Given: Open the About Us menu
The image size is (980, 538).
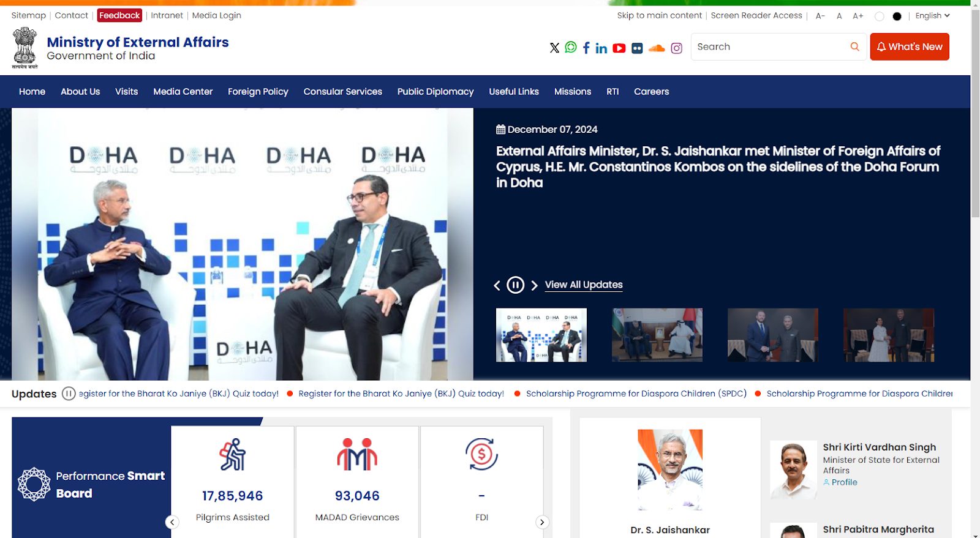Looking at the screenshot, I should tap(80, 92).
